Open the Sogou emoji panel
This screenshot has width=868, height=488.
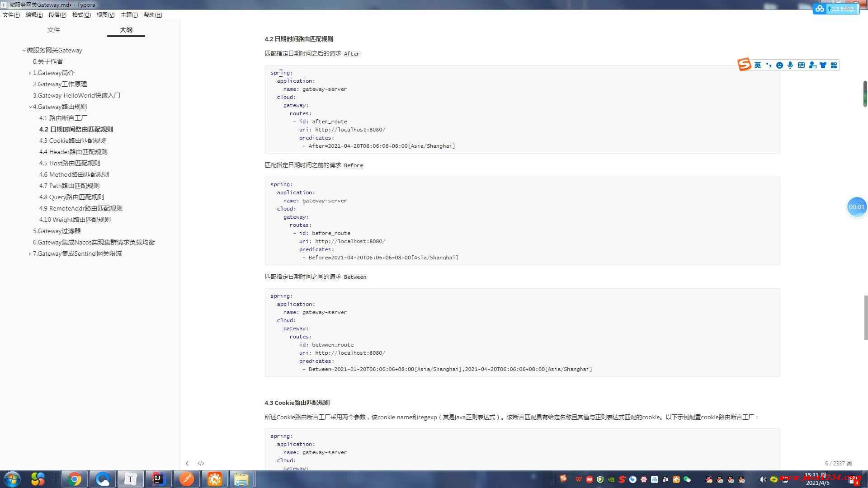(x=779, y=65)
